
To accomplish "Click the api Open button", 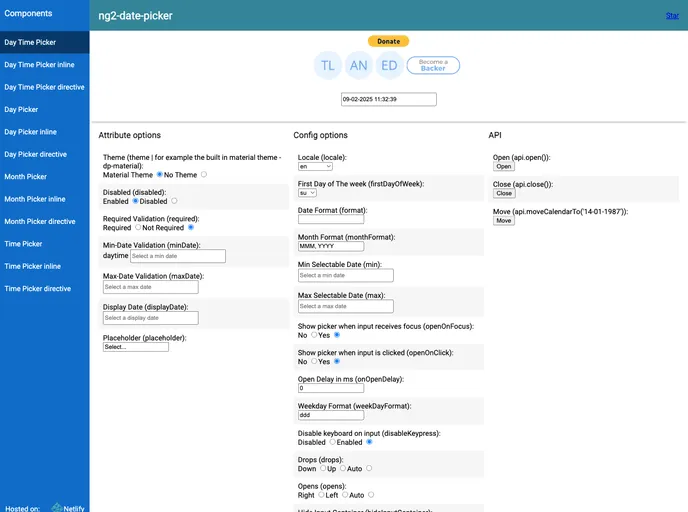I will (504, 166).
